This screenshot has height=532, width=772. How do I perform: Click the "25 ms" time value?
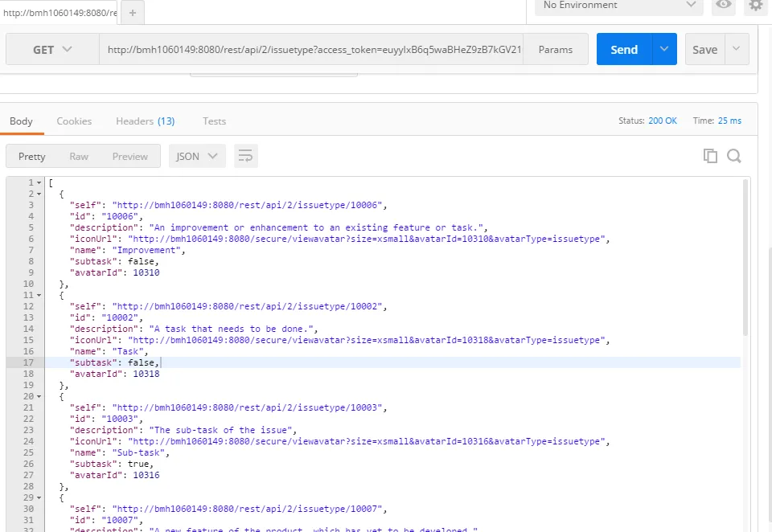pyautogui.click(x=729, y=121)
